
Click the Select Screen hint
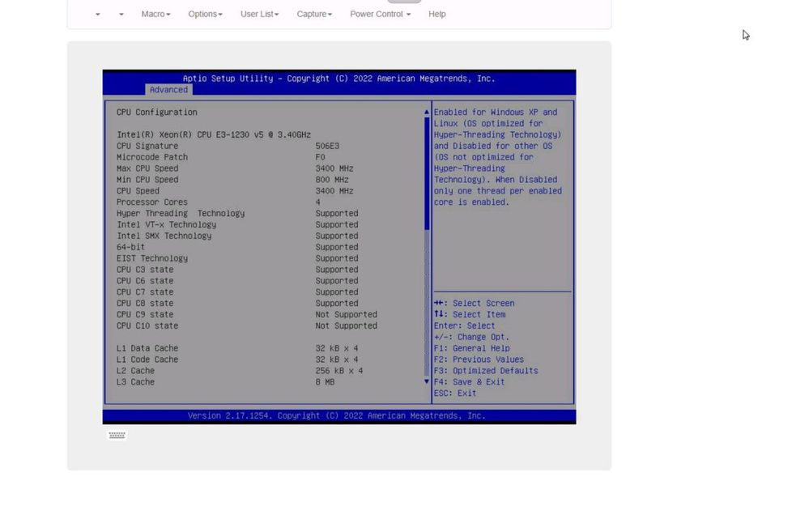(x=475, y=304)
